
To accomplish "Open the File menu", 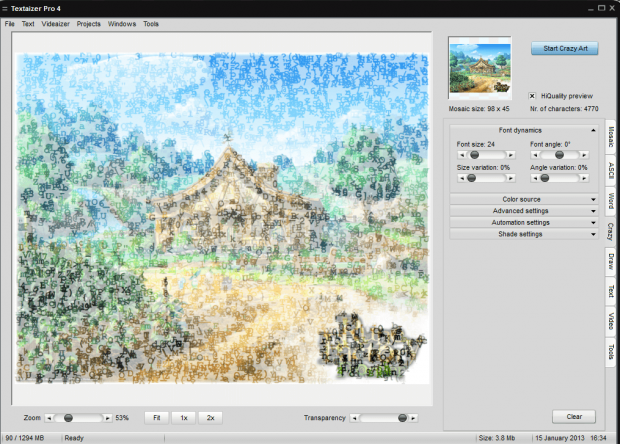I will pos(9,24).
